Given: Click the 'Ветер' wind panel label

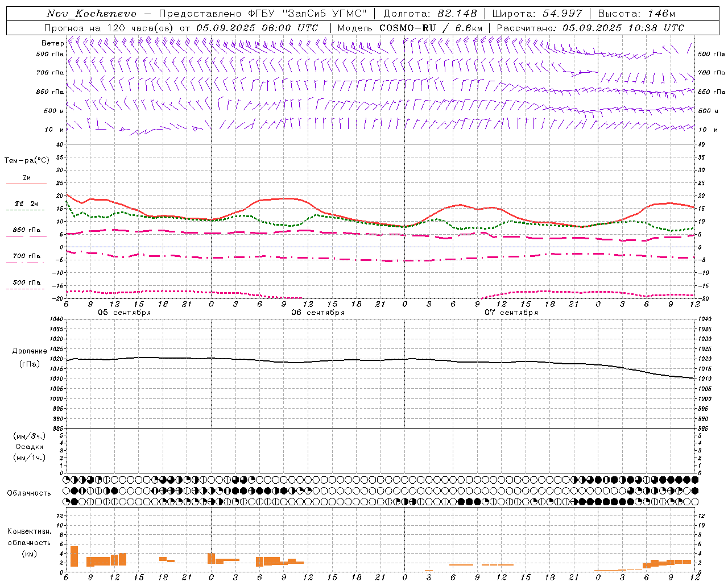Looking at the screenshot, I should (x=52, y=43).
